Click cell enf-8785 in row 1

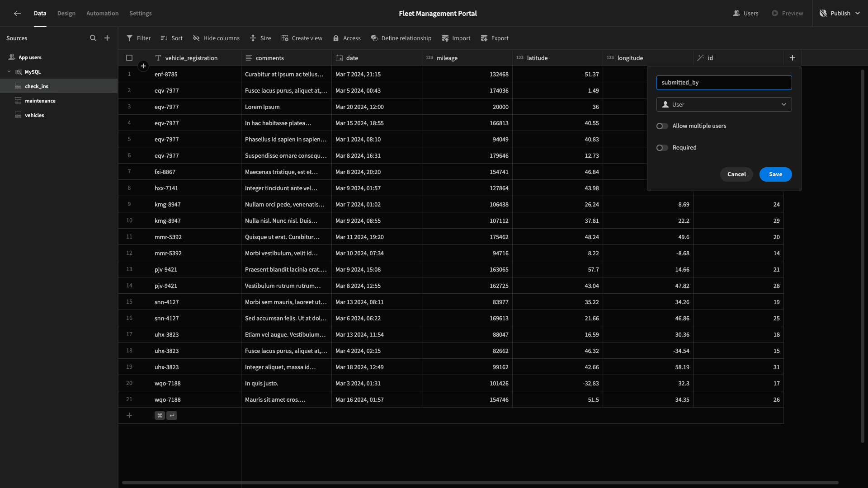tap(196, 74)
